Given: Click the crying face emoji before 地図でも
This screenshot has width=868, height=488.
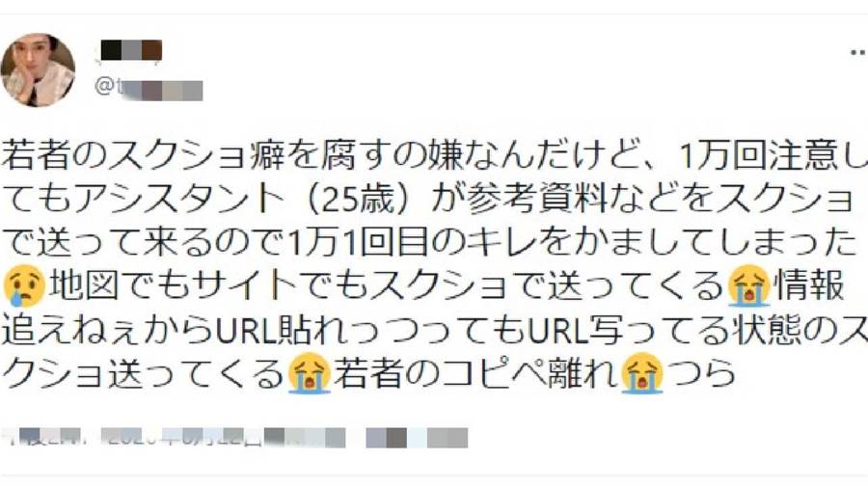Looking at the screenshot, I should point(24,286).
